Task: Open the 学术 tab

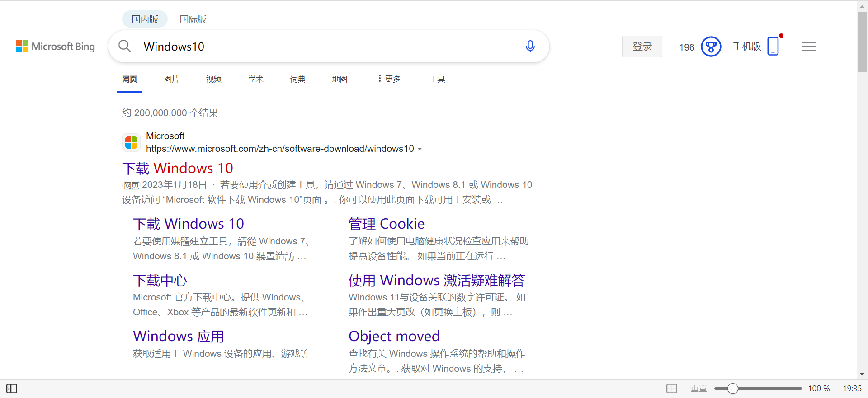Action: [255, 79]
